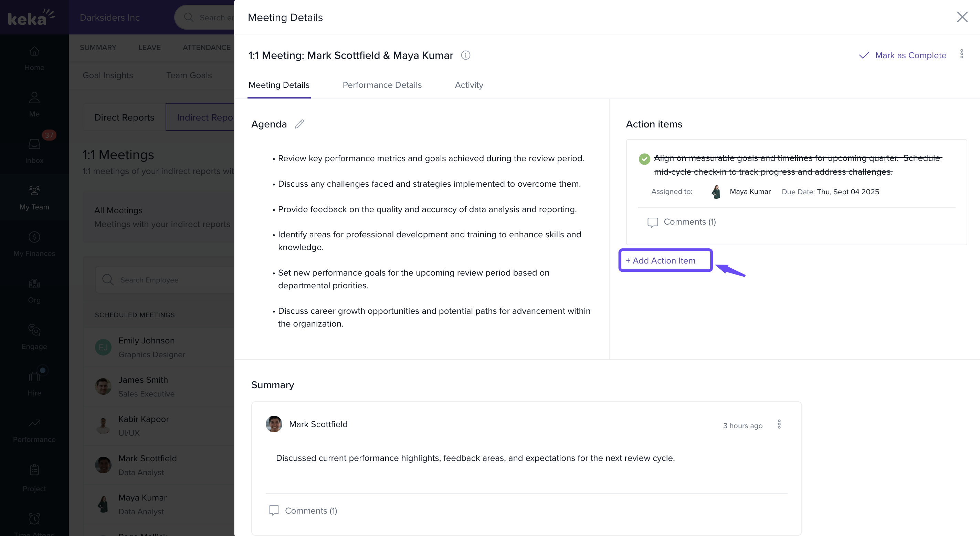Image resolution: width=980 pixels, height=536 pixels.
Task: Click the Mark as Complete checkmark
Action: (x=864, y=55)
